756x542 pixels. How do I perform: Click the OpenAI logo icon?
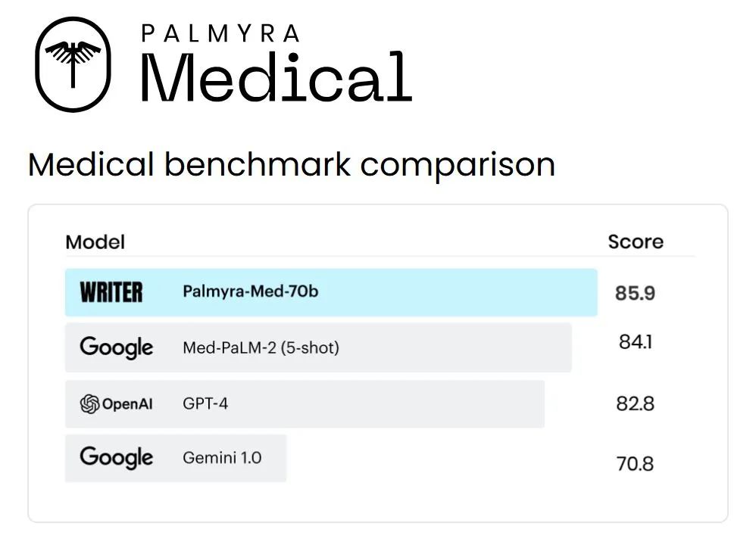[x=90, y=404]
